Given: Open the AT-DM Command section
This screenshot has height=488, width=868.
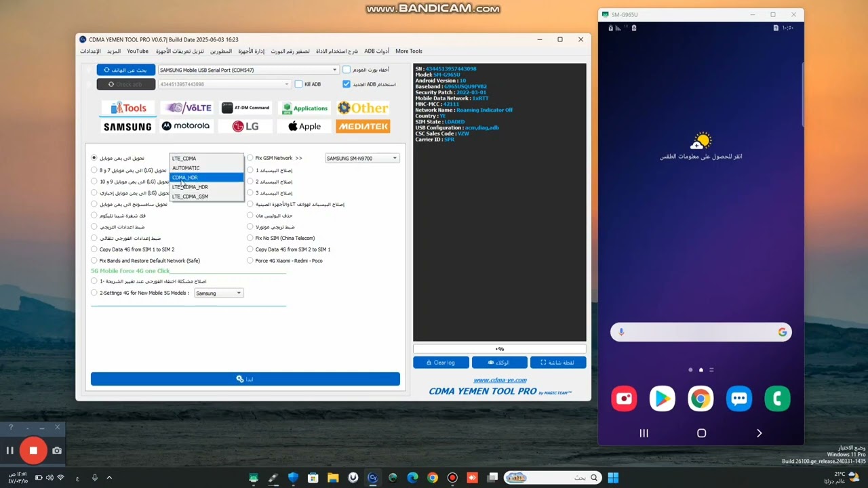Looking at the screenshot, I should (245, 108).
